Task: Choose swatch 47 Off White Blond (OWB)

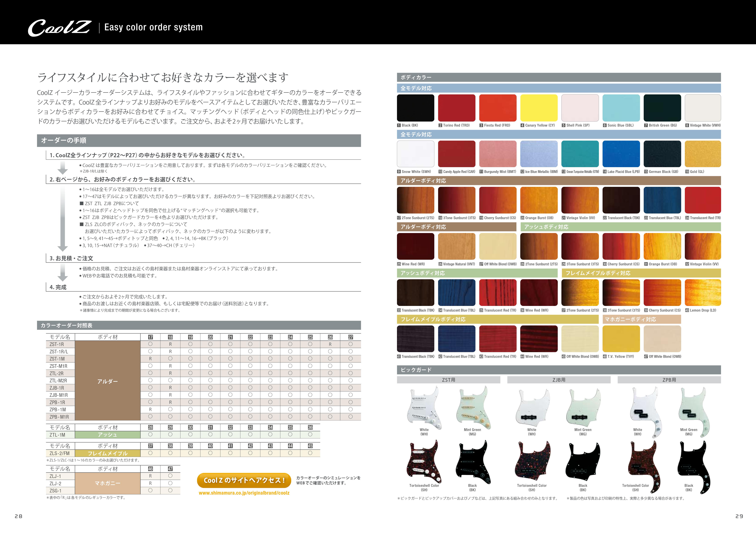Action: [662, 339]
